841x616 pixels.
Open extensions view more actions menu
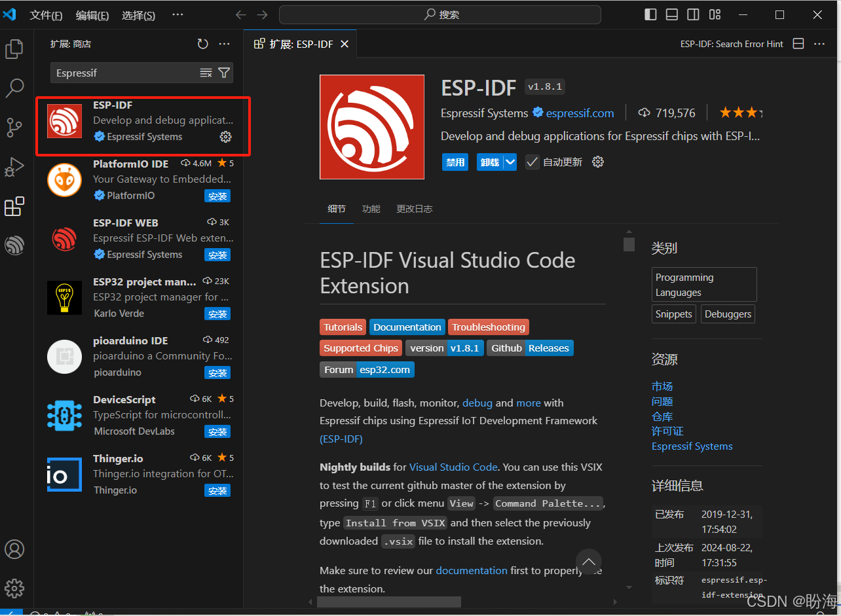[x=224, y=44]
